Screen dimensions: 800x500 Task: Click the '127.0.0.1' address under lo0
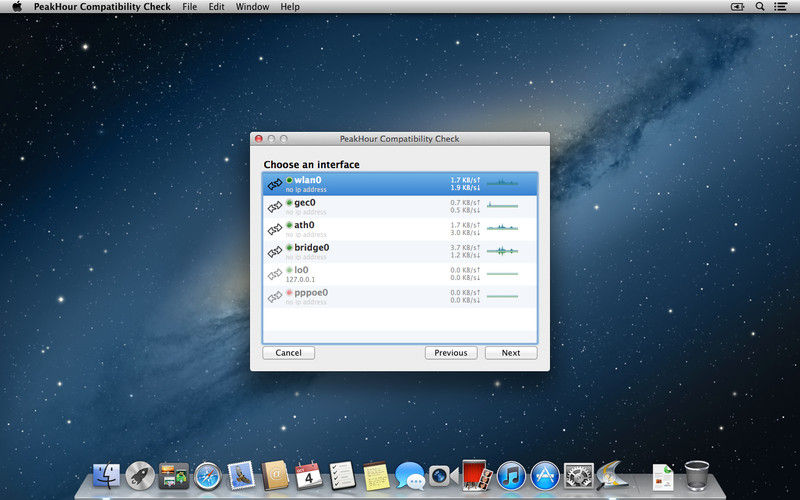tap(300, 279)
